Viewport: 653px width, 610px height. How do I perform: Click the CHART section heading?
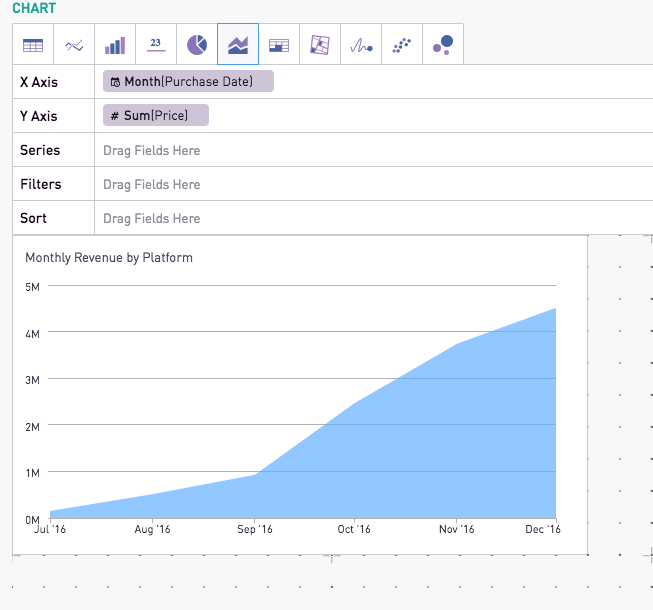pyautogui.click(x=34, y=8)
